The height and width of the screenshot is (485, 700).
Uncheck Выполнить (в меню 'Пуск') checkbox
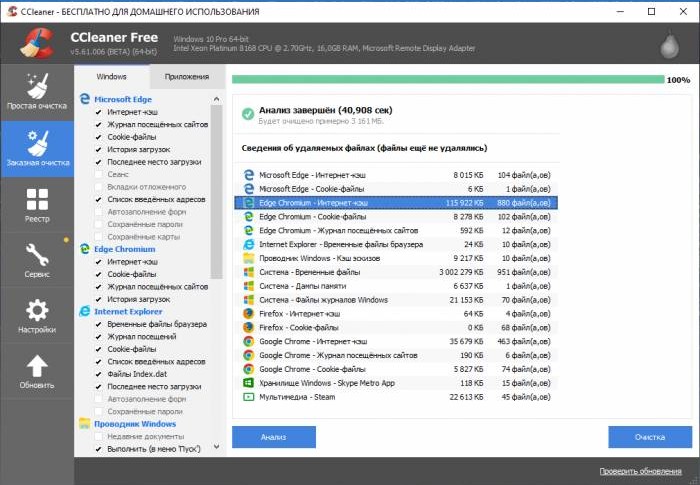(x=99, y=449)
